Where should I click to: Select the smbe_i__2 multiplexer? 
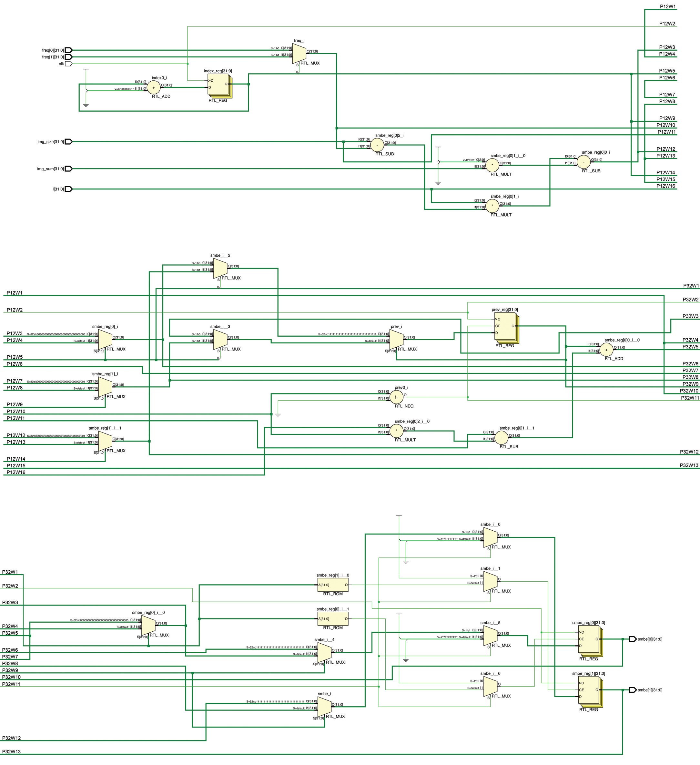coord(220,268)
